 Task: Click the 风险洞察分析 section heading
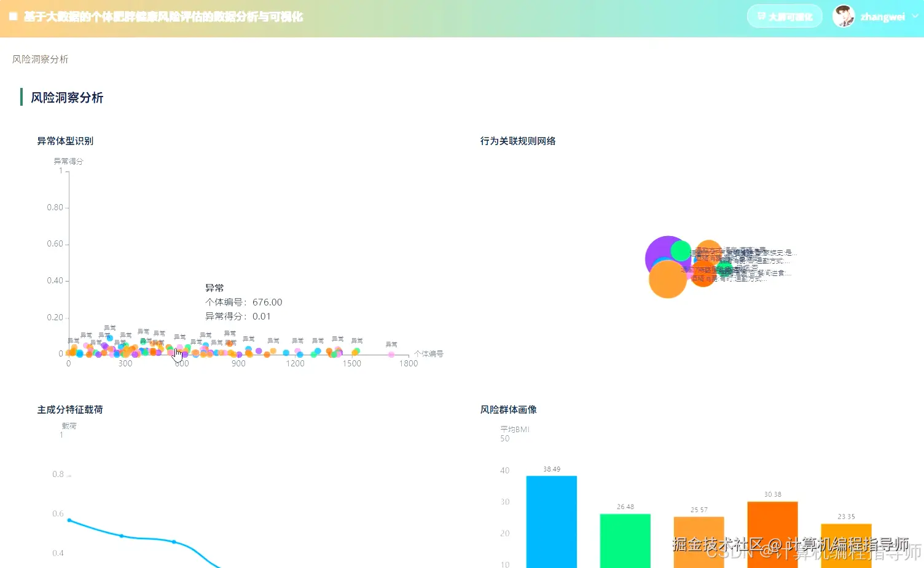point(67,98)
